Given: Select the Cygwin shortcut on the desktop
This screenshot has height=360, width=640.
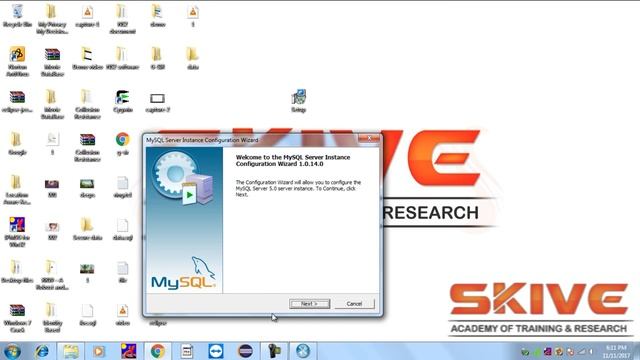Looking at the screenshot, I should [122, 101].
